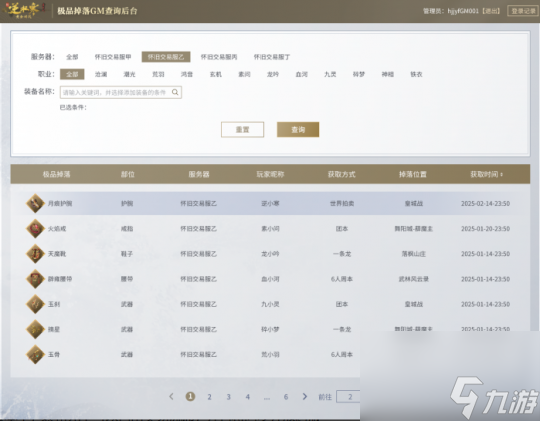Click the 火焰戒 ring item icon
Image resolution: width=540 pixels, height=421 pixels.
35,228
